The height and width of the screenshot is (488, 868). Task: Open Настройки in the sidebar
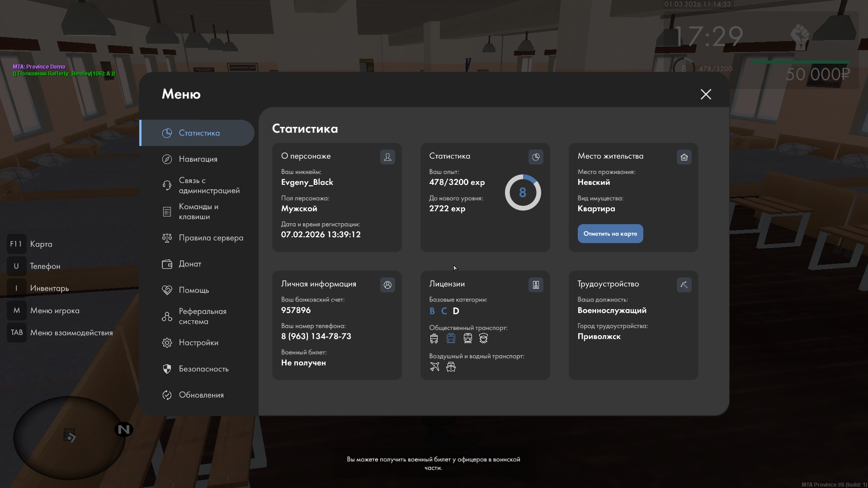tap(198, 343)
